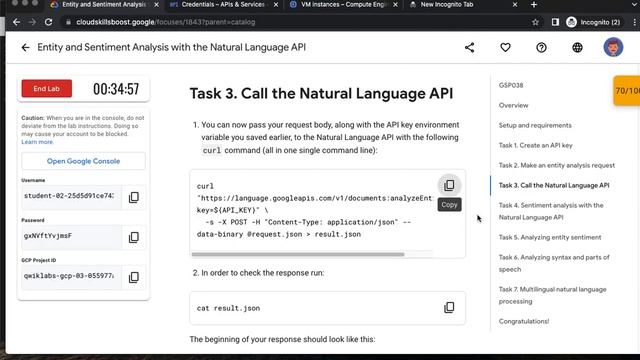Go to Task 1. Create an API key
The width and height of the screenshot is (640, 360).
535,145
